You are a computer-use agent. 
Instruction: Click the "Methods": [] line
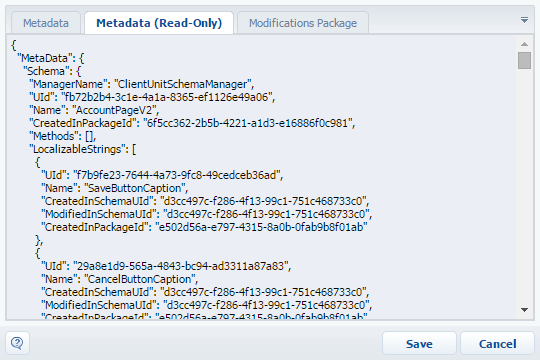pos(63,136)
